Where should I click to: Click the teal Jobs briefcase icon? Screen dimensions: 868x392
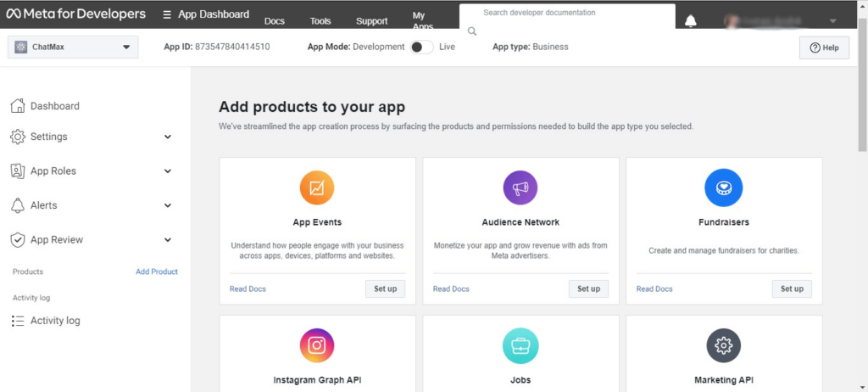click(x=520, y=345)
